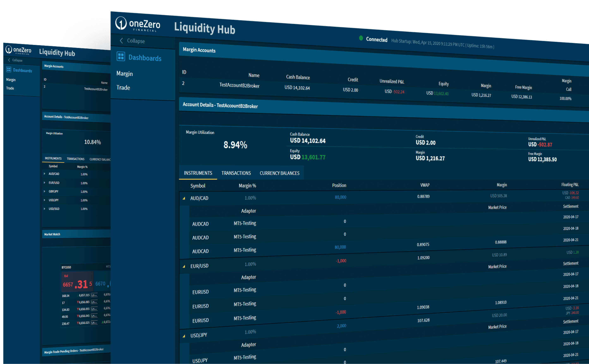This screenshot has width=589, height=364.
Task: Select TRANSACTIONS tab in back window
Action: click(76, 159)
